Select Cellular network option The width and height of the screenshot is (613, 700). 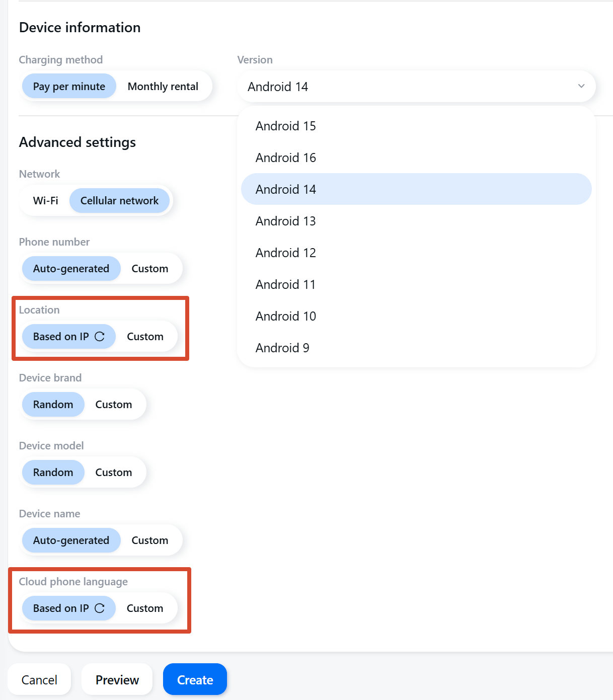click(119, 201)
